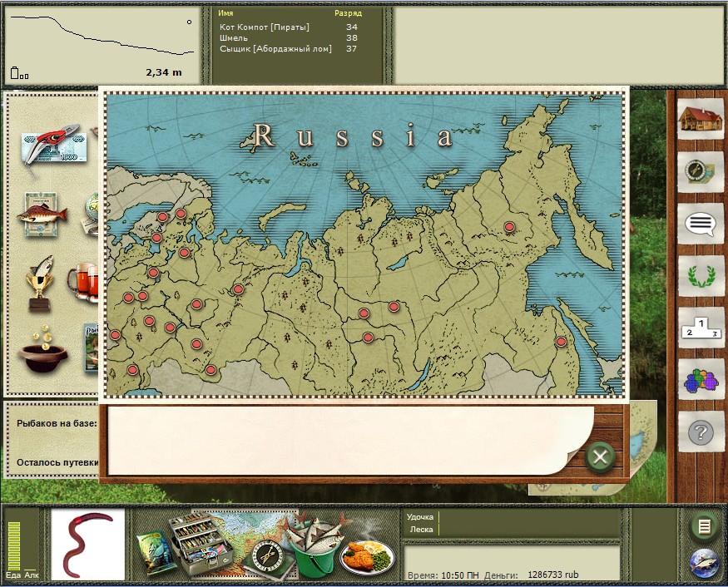728x587 pixels.
Task: Click the question mark help icon
Action: [x=700, y=432]
